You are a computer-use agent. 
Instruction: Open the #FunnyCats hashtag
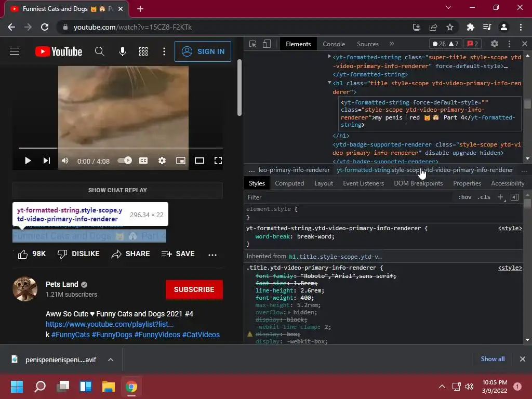(x=71, y=335)
